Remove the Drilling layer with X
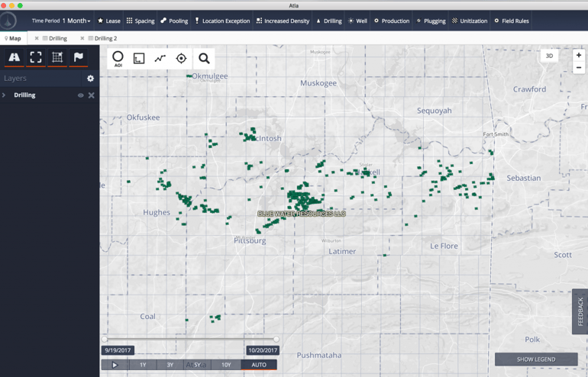 91,95
